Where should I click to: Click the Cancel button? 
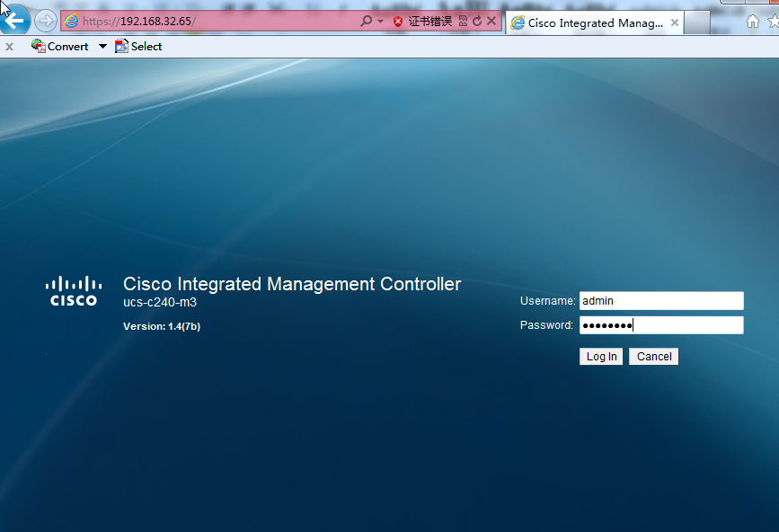(x=654, y=357)
